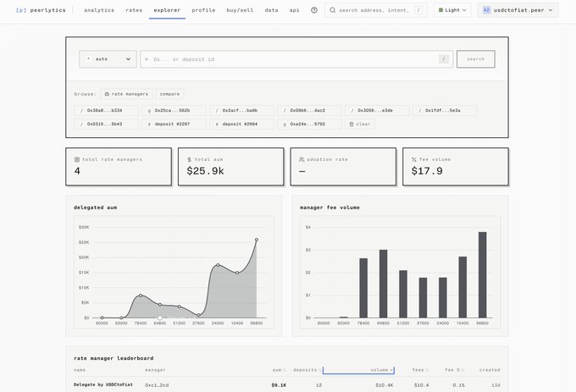Sort leaderboard by volume column

(381, 370)
